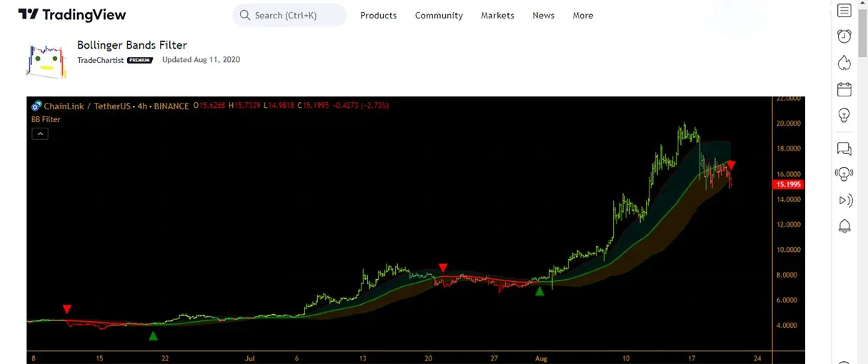Image resolution: width=868 pixels, height=364 pixels.
Task: Open the Hotlists flame icon
Action: [x=844, y=63]
